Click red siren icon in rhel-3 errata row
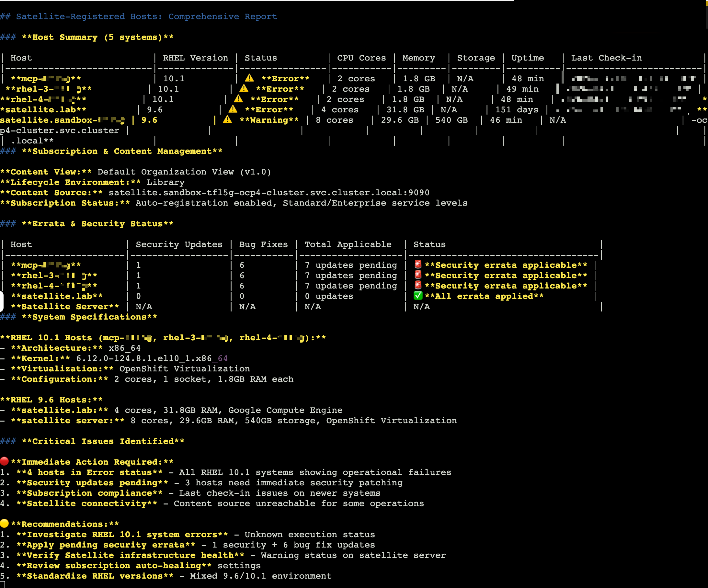708x588 pixels. pos(418,275)
